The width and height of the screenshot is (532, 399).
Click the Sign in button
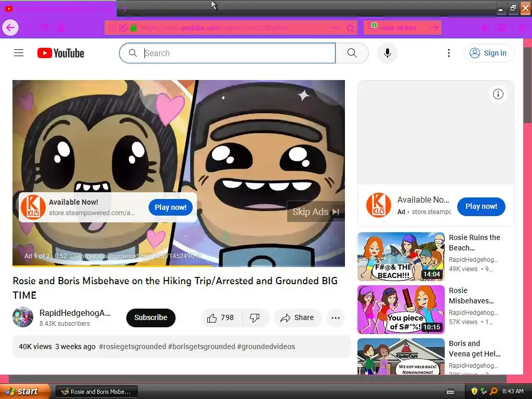click(x=488, y=53)
